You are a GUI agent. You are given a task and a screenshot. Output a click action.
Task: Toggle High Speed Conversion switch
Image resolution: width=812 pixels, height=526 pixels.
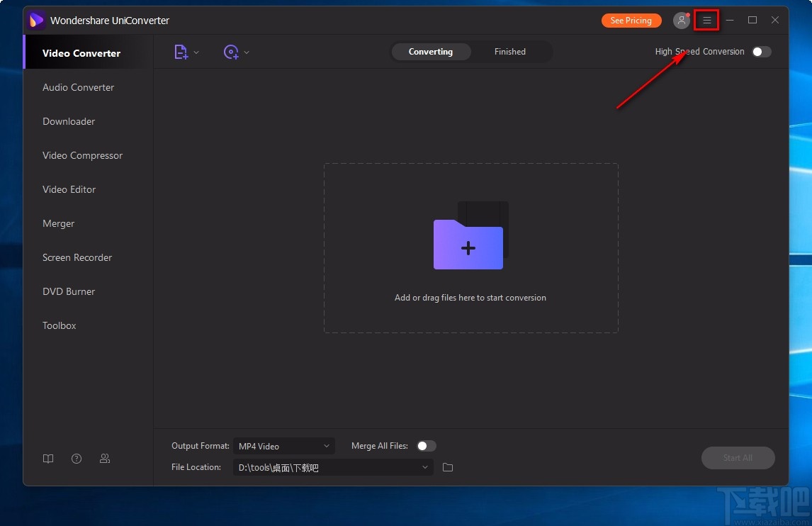(761, 52)
